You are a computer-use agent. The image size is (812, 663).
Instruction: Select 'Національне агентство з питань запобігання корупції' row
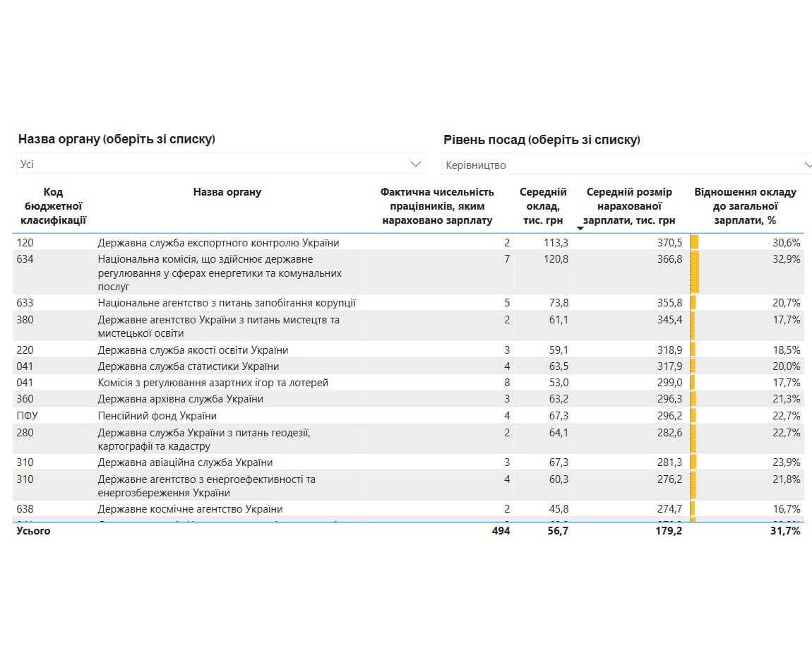click(x=227, y=303)
